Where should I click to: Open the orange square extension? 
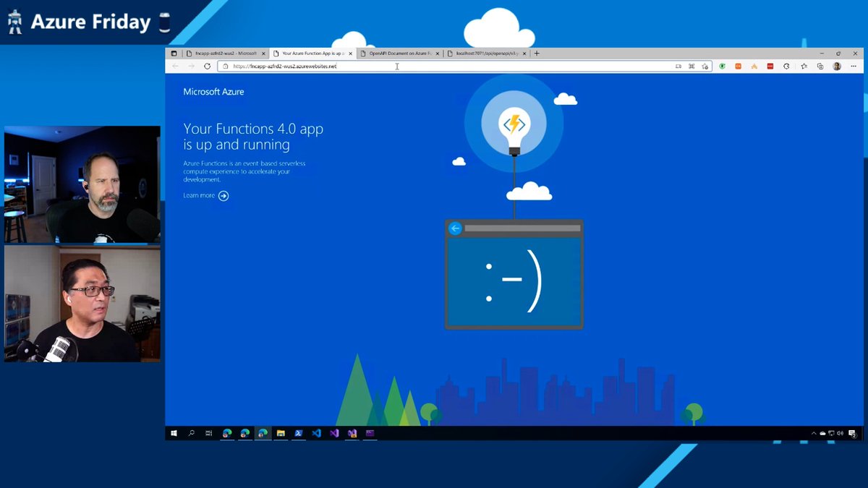click(739, 66)
